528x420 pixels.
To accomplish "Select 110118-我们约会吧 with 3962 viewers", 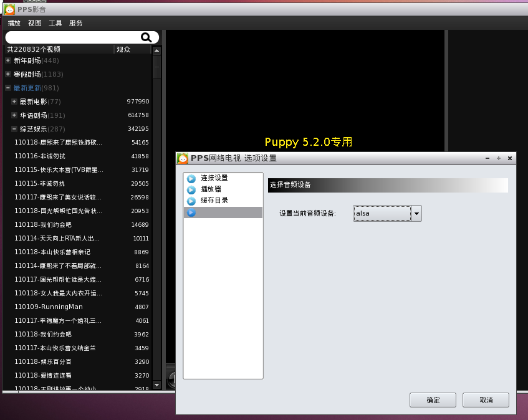I will coord(43,335).
